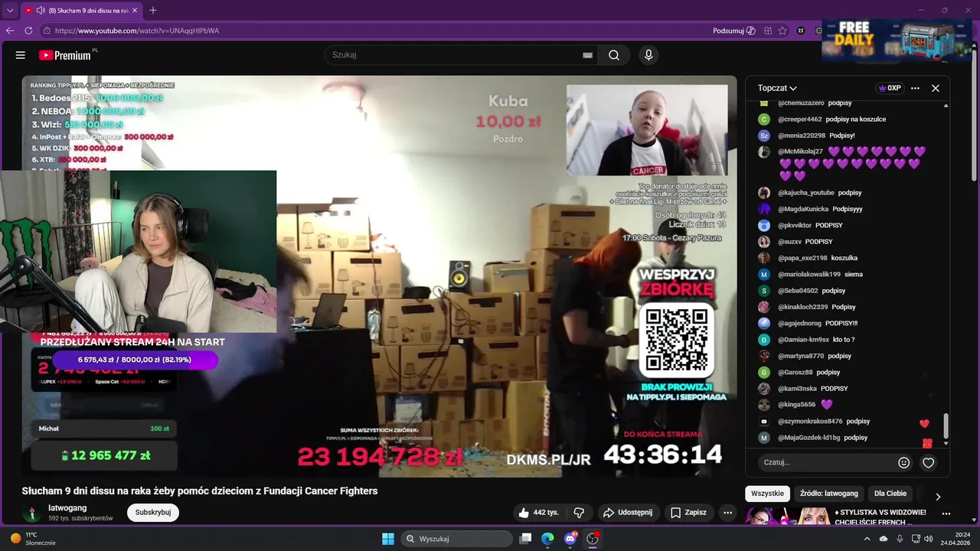Click chat user @kajucha_youtube
980x551 pixels.
(806, 193)
